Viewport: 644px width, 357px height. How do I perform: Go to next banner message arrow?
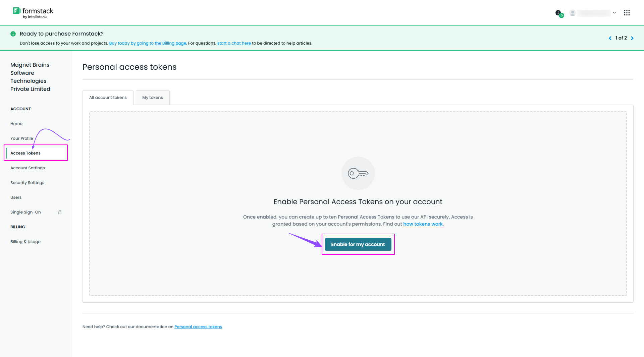[632, 38]
